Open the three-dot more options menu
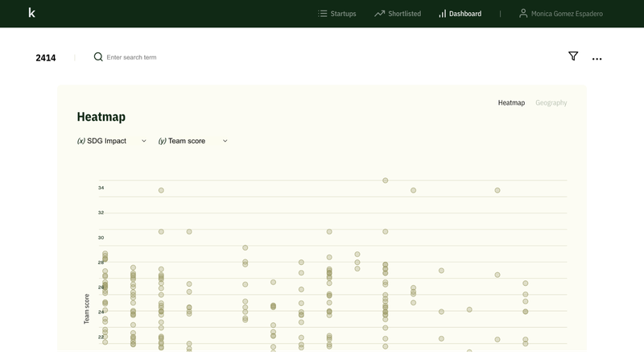Image resolution: width=644 pixels, height=352 pixels. click(x=597, y=59)
